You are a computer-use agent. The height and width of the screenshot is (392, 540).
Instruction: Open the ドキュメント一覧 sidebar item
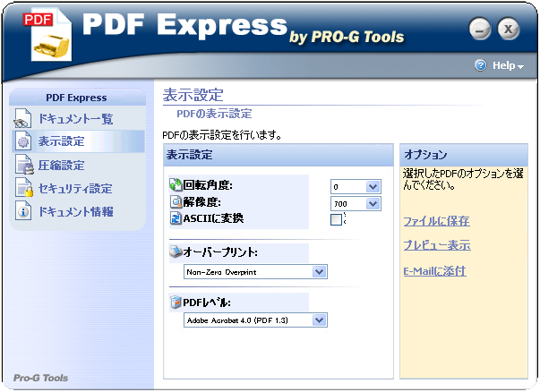click(78, 118)
